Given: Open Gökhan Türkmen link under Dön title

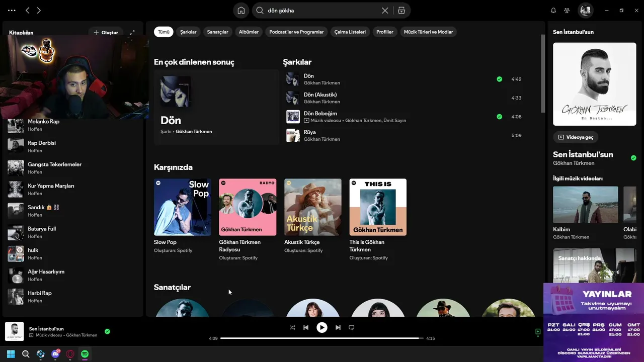Looking at the screenshot, I should tap(194, 132).
